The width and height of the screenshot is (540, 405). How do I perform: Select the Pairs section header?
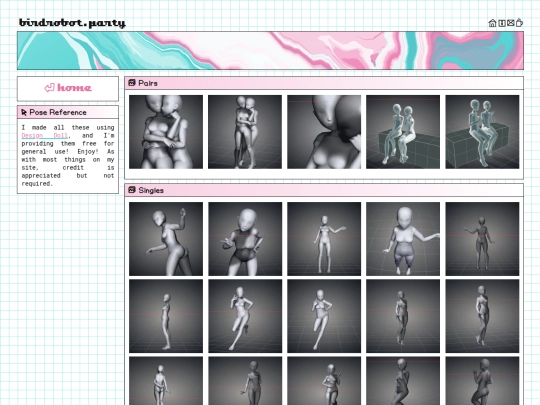tap(324, 83)
